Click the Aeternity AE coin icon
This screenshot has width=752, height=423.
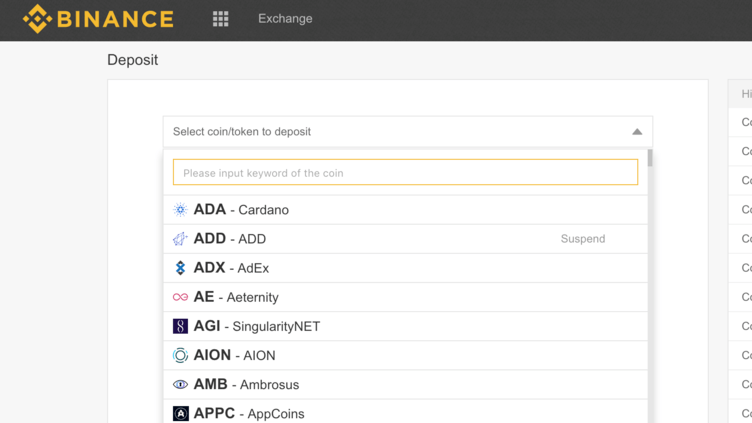(x=180, y=297)
